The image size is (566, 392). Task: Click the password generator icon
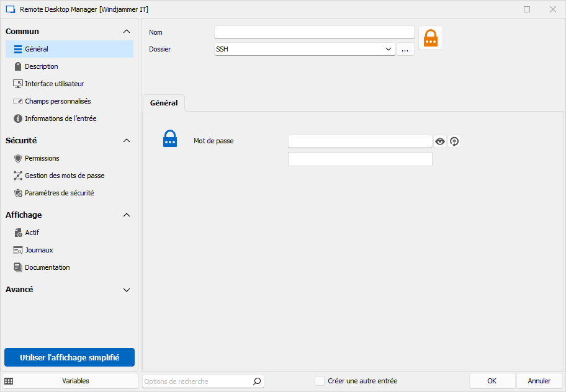454,141
